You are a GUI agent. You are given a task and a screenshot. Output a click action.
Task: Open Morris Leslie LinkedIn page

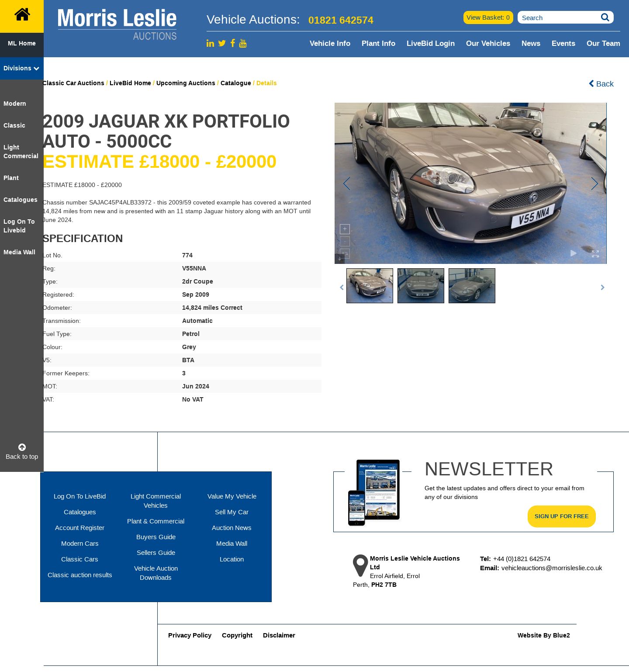pyautogui.click(x=210, y=43)
